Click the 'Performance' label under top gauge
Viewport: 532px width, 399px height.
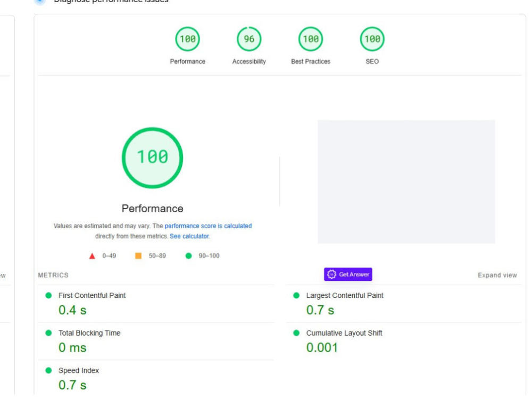pyautogui.click(x=187, y=61)
